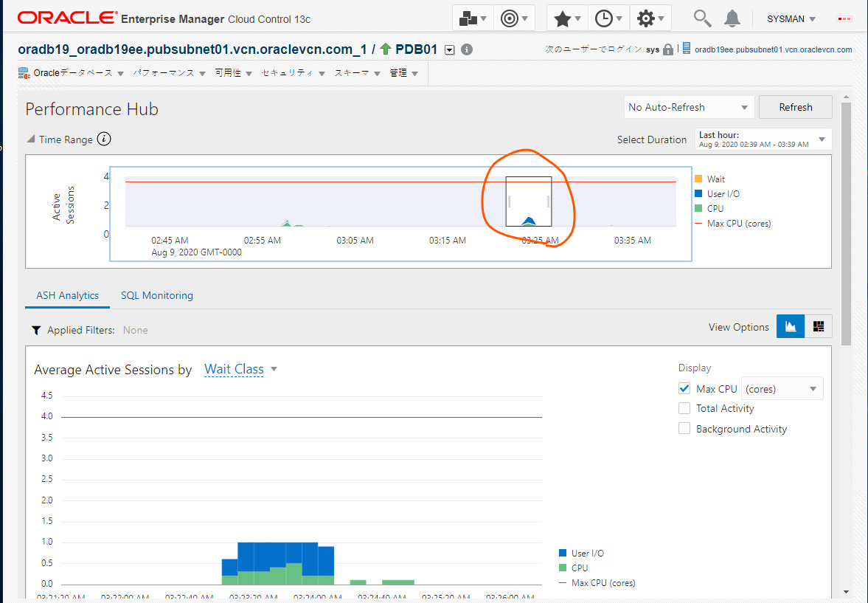
Task: Switch ASH view to load map icon
Action: (x=818, y=326)
